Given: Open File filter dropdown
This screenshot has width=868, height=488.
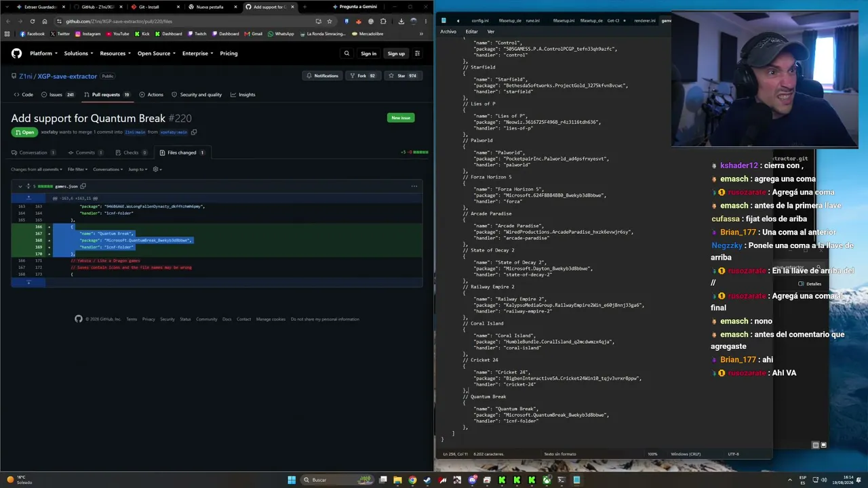Looking at the screenshot, I should coord(77,169).
